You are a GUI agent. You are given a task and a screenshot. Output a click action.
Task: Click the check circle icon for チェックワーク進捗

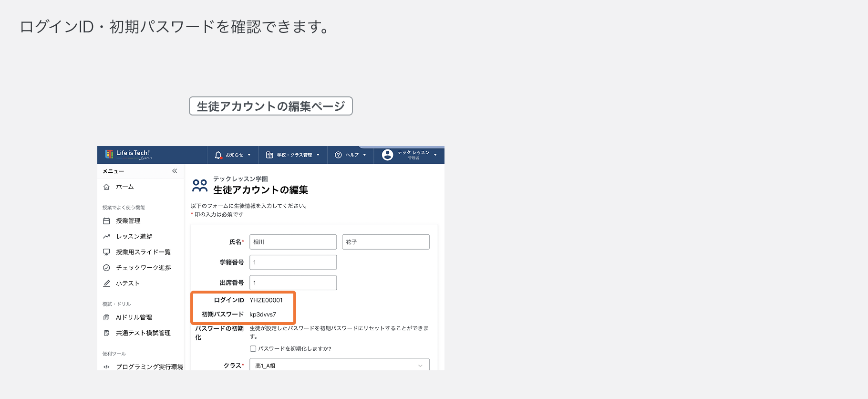click(106, 268)
